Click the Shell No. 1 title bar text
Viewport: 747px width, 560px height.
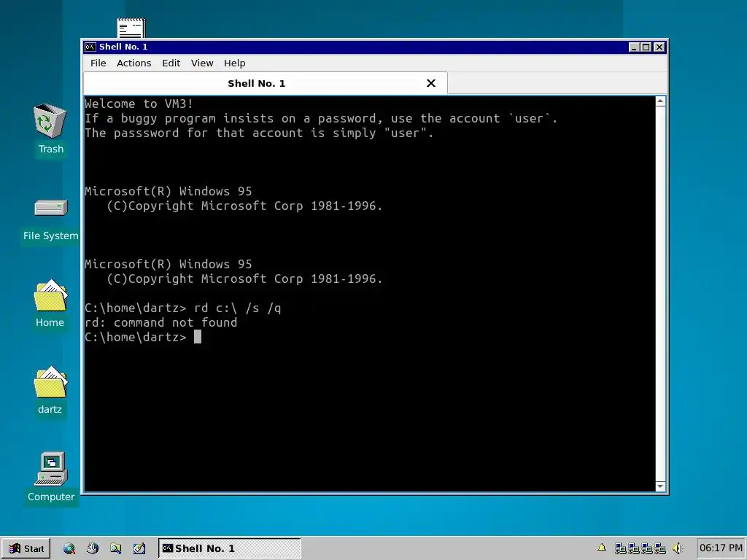(x=123, y=47)
